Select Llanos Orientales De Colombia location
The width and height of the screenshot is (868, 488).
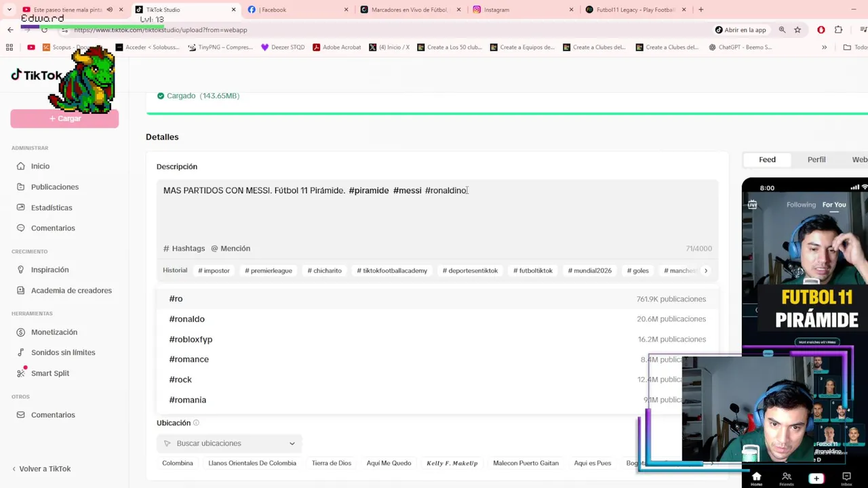pyautogui.click(x=252, y=463)
